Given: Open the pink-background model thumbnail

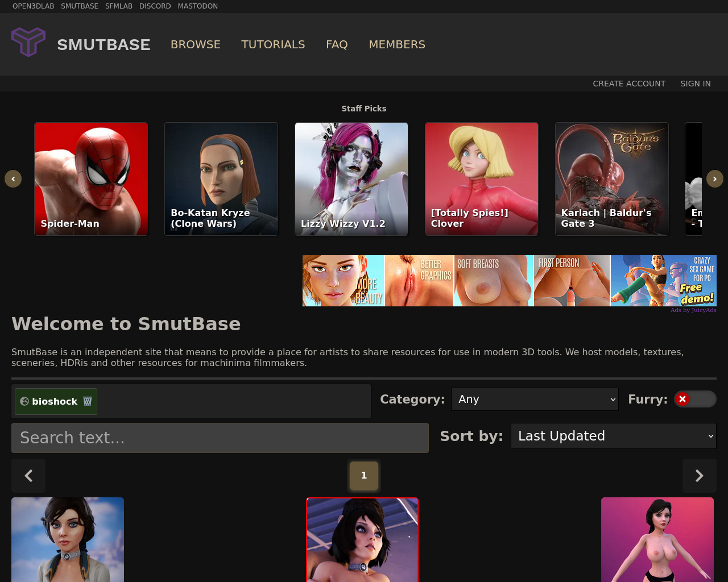Looking at the screenshot, I should 657,540.
